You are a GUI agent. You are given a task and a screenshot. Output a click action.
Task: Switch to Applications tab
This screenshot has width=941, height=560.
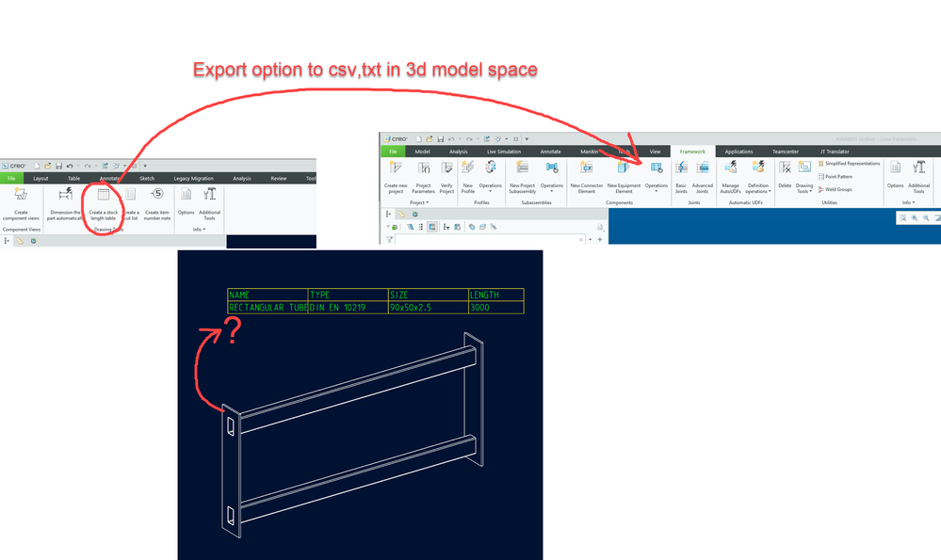click(738, 152)
